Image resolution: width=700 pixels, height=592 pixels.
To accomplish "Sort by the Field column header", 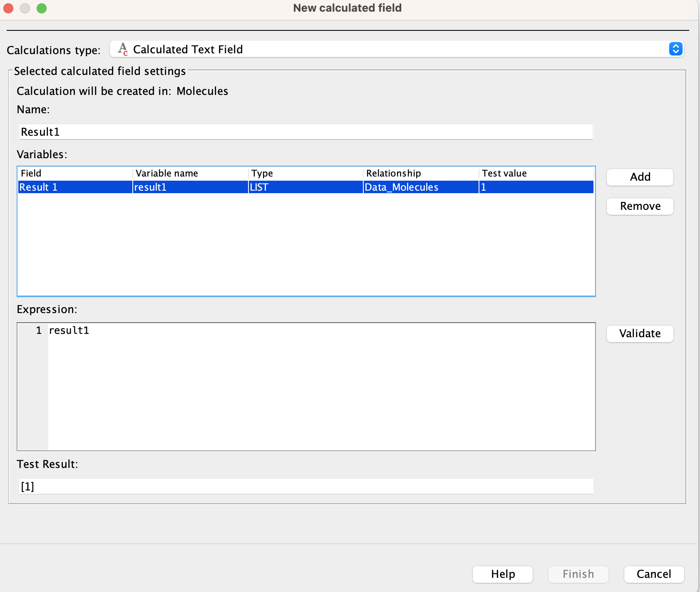I will point(75,173).
